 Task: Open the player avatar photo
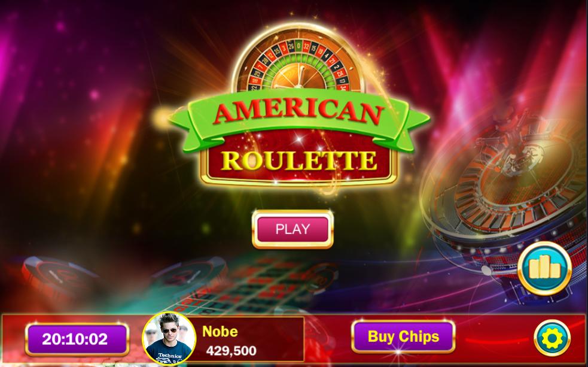pos(169,338)
